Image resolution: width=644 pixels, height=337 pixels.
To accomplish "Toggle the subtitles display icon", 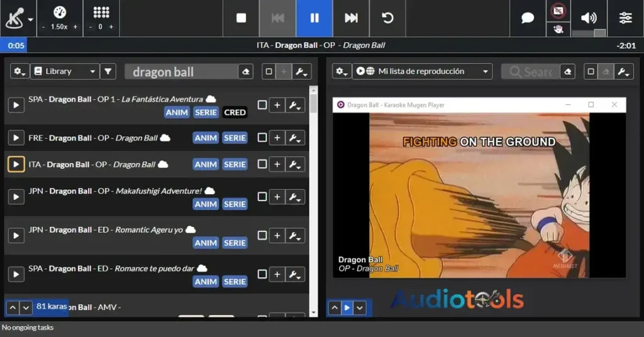I will (x=558, y=11).
